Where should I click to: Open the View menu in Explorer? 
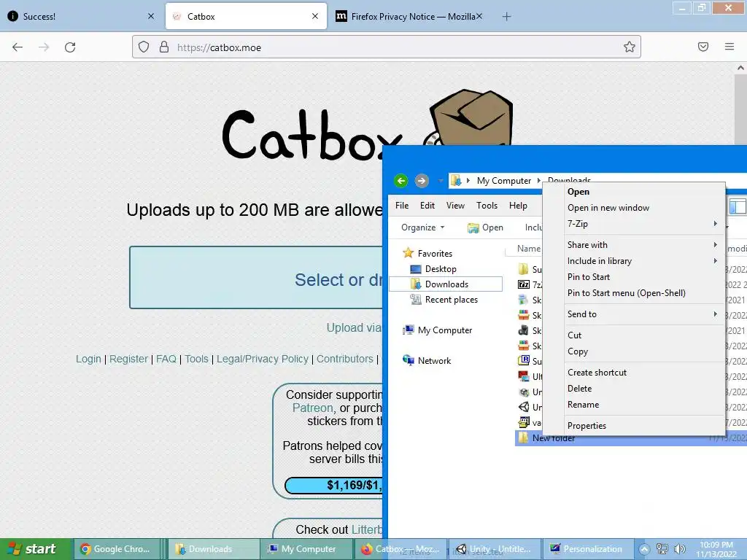pyautogui.click(x=455, y=205)
